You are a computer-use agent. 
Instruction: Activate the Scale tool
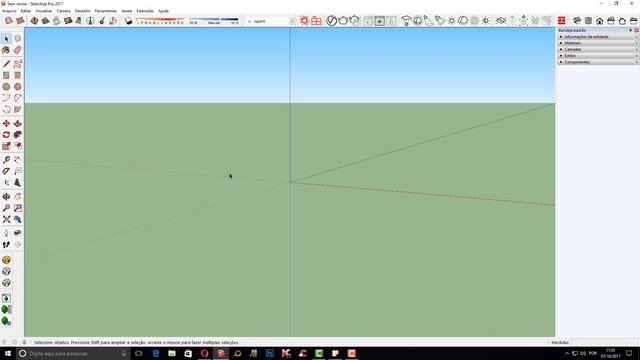click(x=6, y=146)
